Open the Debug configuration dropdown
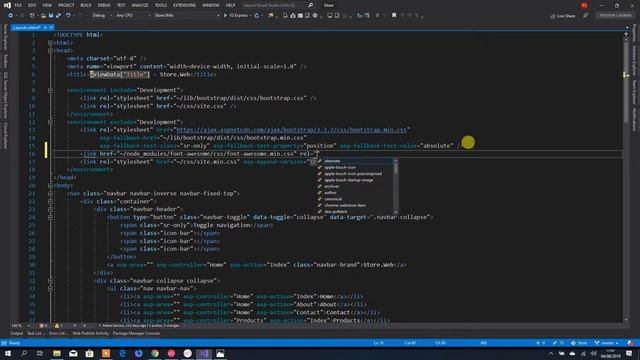This screenshot has height=360, width=640. tap(101, 16)
